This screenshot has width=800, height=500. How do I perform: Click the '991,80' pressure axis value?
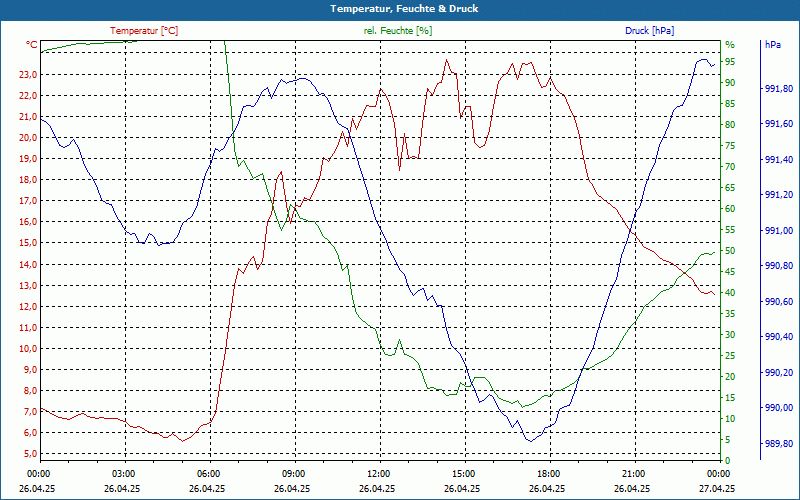pos(779,89)
